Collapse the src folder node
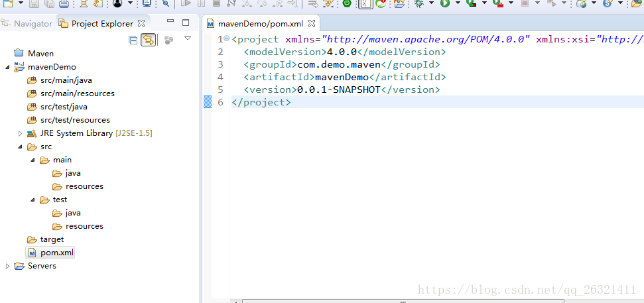 pos(20,147)
